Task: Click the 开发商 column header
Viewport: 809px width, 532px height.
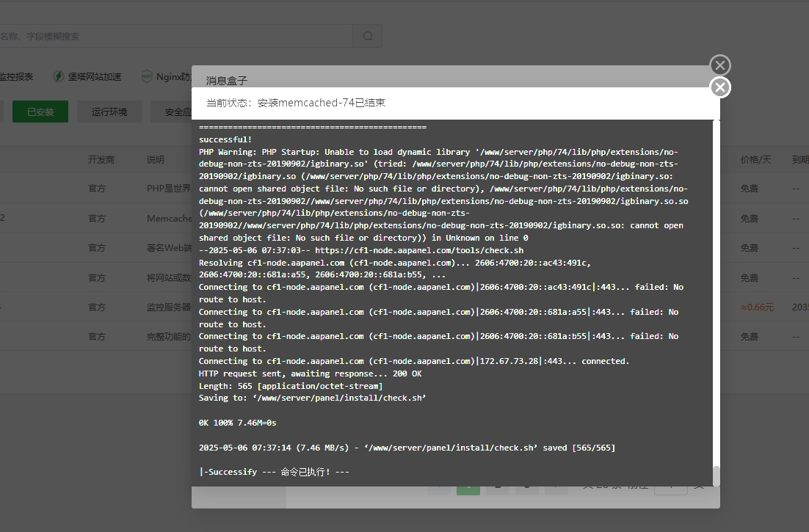Action: [x=101, y=160]
